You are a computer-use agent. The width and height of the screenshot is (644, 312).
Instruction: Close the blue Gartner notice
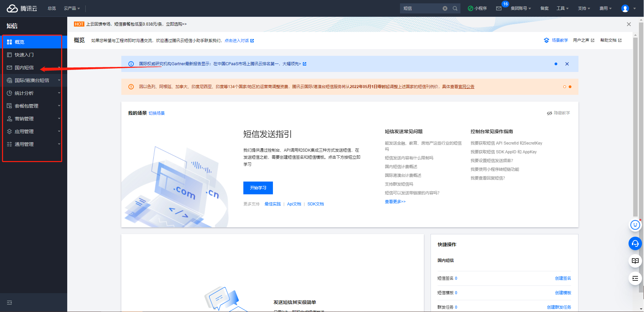(x=567, y=64)
